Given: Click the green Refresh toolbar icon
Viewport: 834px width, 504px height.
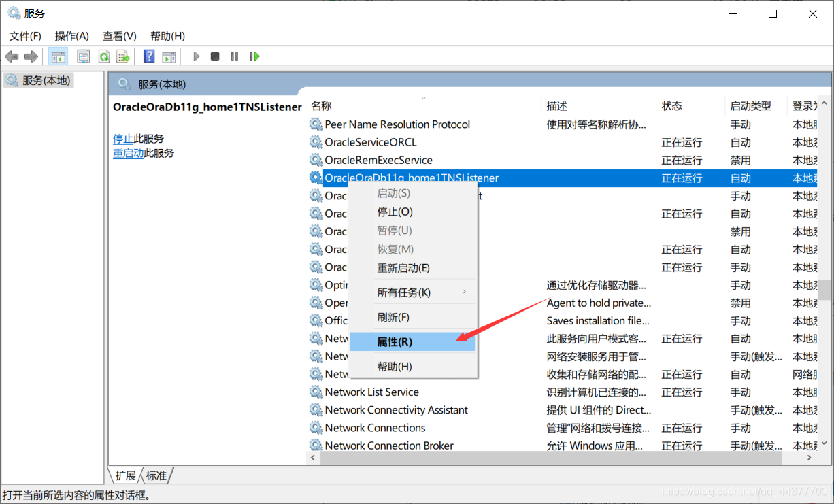Looking at the screenshot, I should point(103,56).
